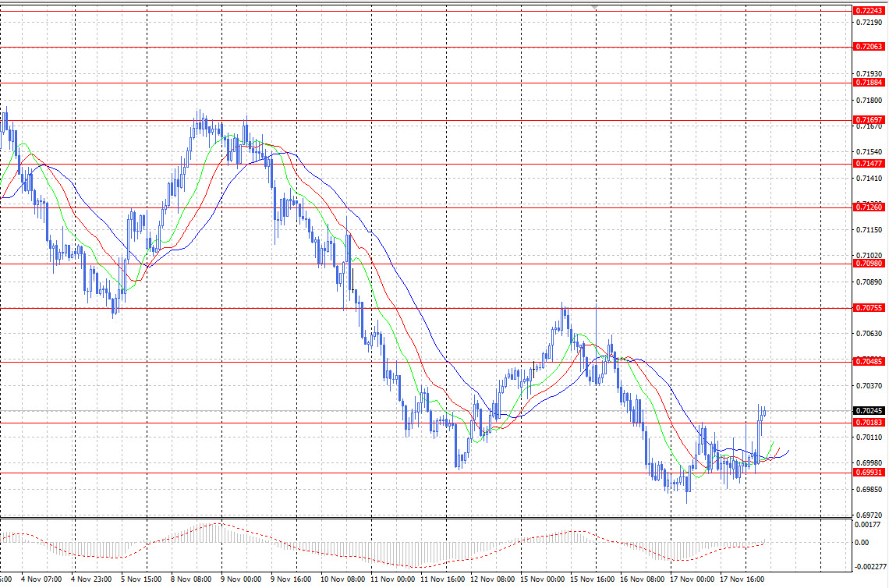Select the 11 Nov 00:00 time label
Viewport: 889px width, 588px height.
(x=392, y=579)
